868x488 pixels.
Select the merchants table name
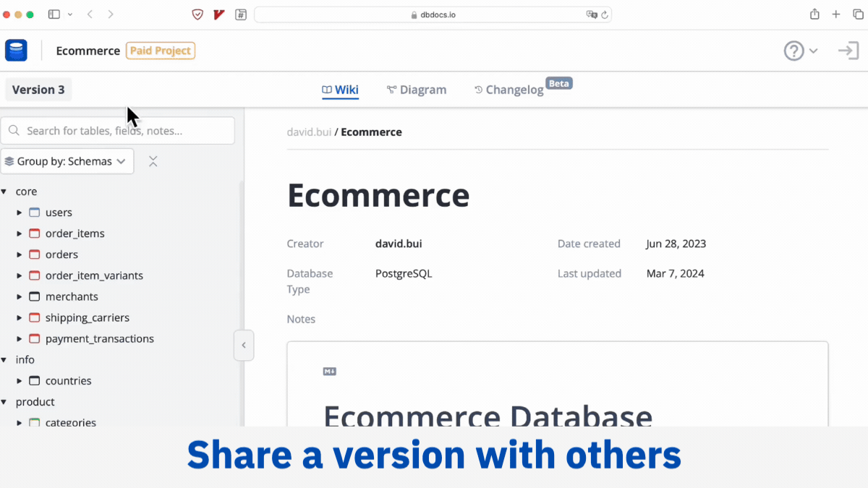(x=72, y=296)
